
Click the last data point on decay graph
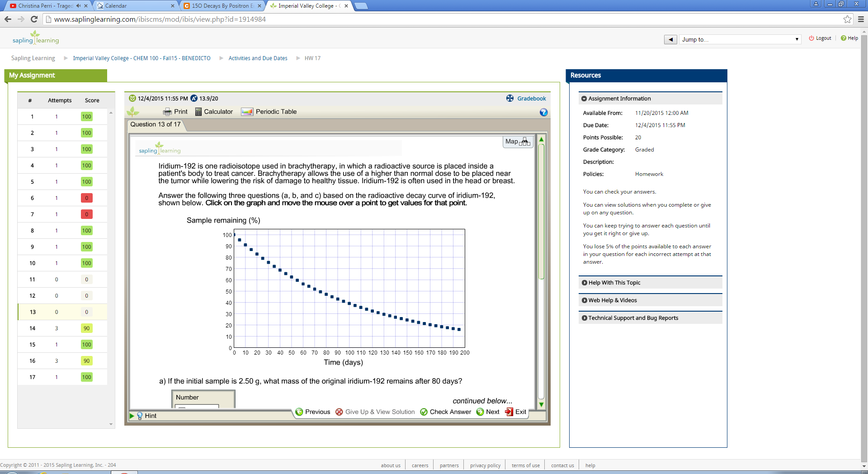pos(459,329)
